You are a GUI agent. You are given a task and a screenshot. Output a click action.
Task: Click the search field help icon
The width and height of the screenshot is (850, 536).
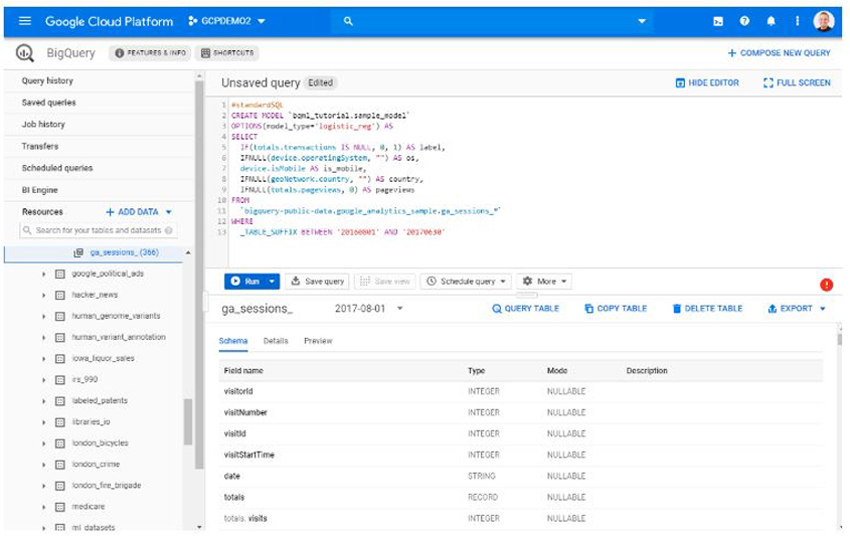point(169,230)
